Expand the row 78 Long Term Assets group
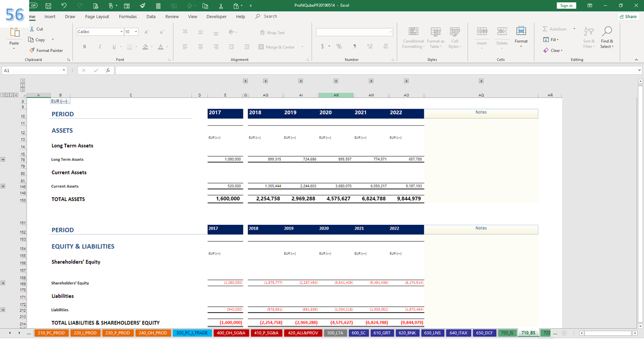This screenshot has height=362, width=644. point(3,159)
